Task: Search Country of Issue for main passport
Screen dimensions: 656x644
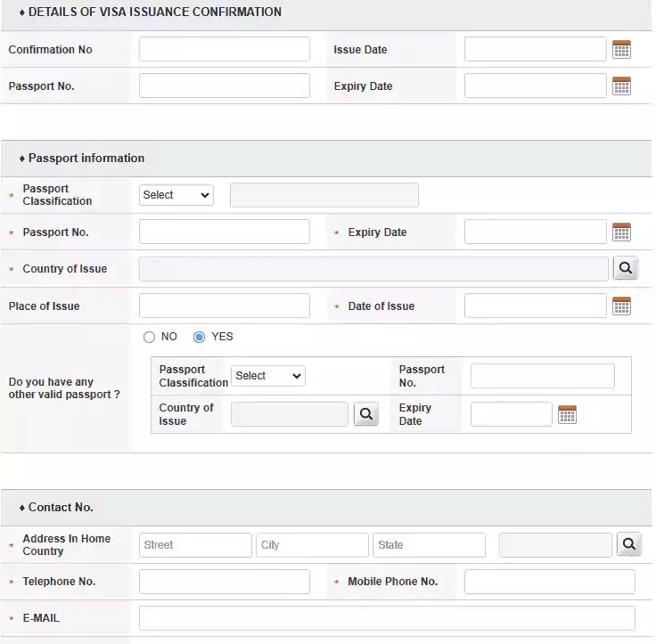Action: [626, 268]
